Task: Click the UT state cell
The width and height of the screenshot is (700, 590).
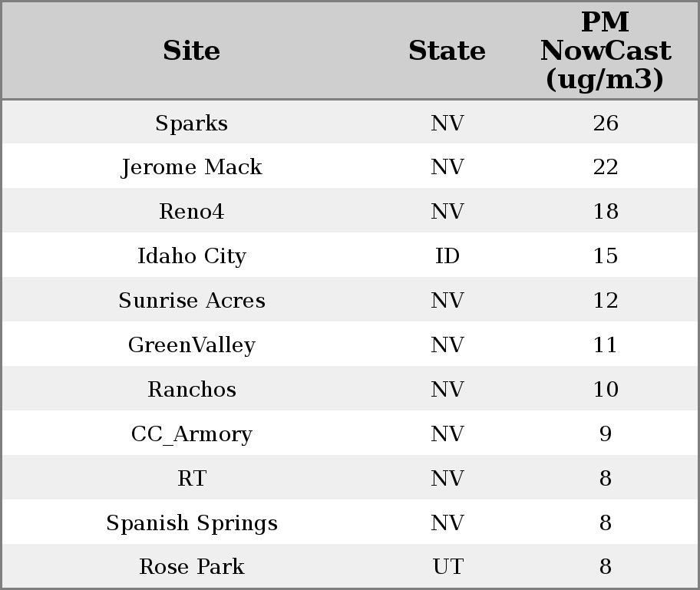Action: 447,567
